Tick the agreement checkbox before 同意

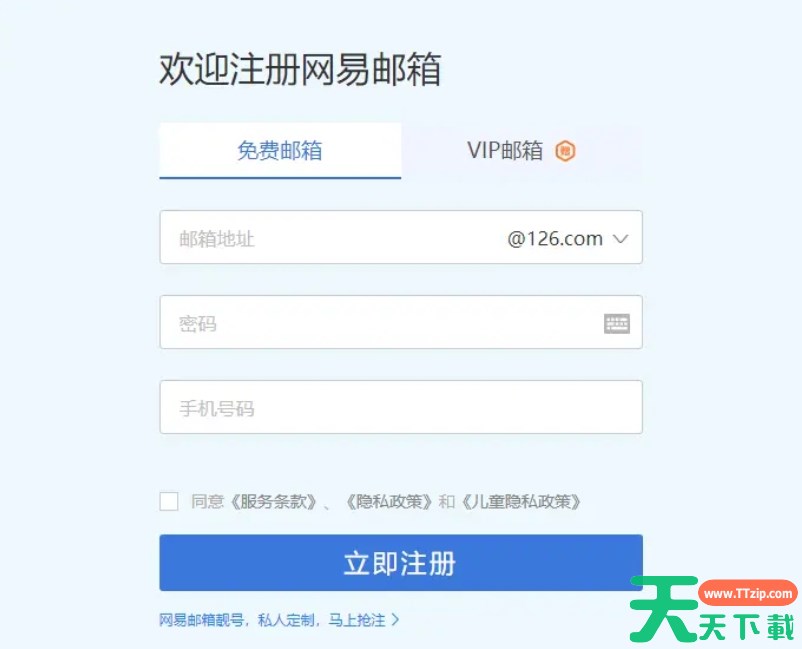(169, 501)
